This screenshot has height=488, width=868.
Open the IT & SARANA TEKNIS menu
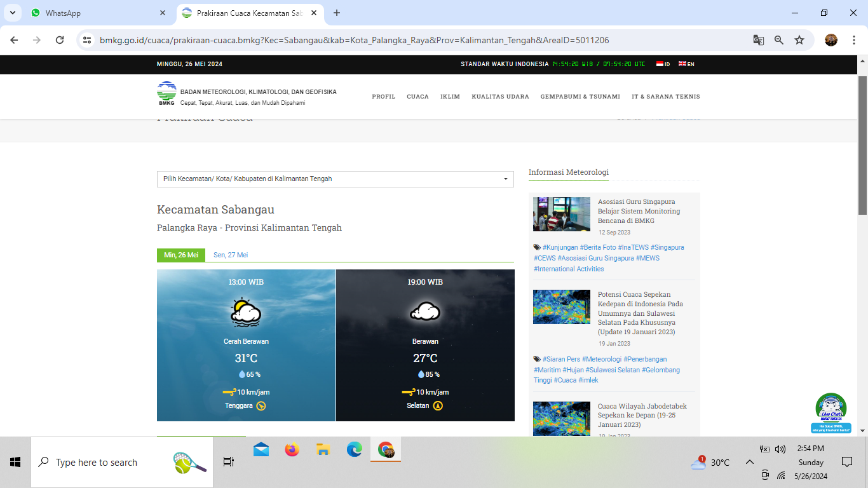click(666, 97)
